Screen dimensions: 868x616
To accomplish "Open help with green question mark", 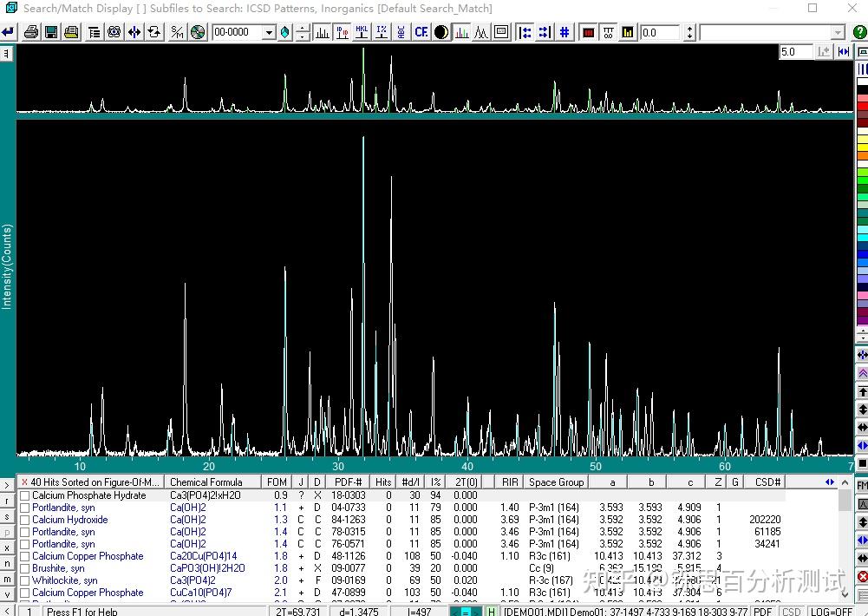I will [x=859, y=32].
